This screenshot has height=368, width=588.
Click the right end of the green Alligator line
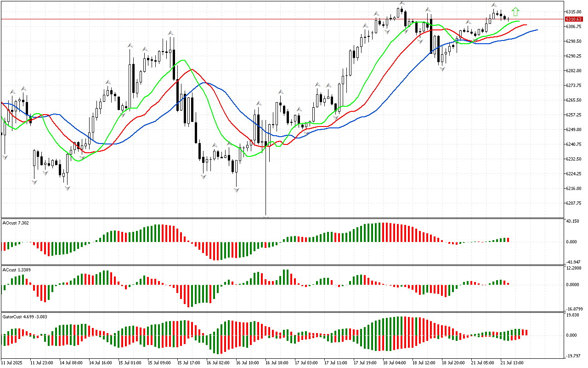(x=519, y=21)
